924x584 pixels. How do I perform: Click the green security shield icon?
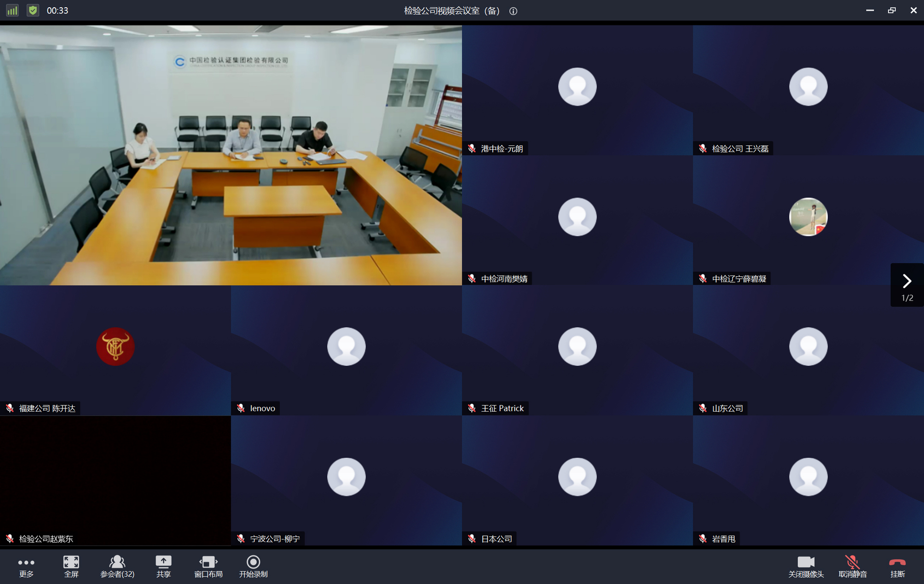click(33, 10)
